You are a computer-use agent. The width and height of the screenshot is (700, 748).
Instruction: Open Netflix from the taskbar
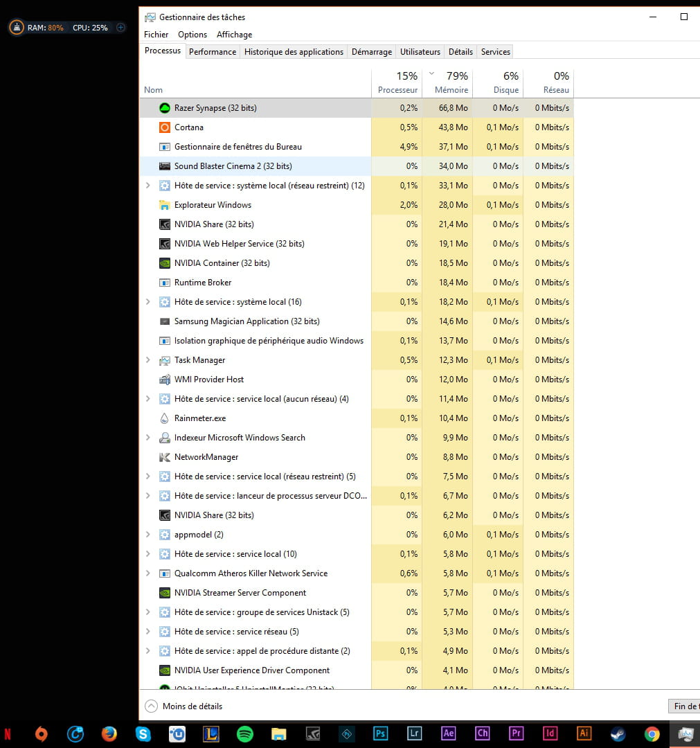pyautogui.click(x=8, y=733)
